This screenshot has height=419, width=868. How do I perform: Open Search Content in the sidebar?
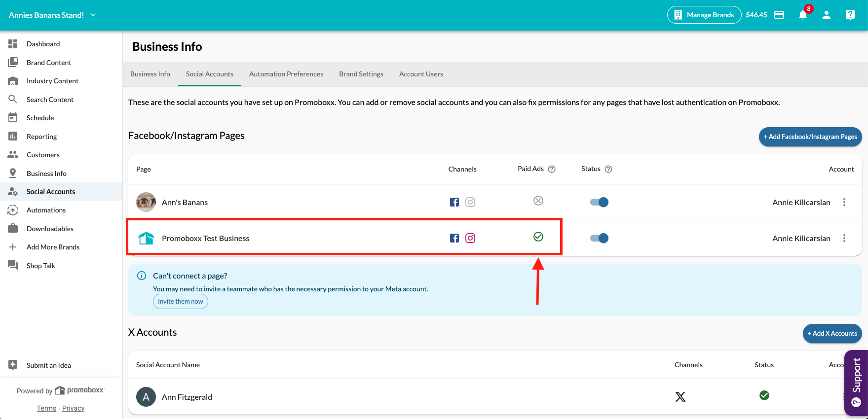[x=61, y=100]
